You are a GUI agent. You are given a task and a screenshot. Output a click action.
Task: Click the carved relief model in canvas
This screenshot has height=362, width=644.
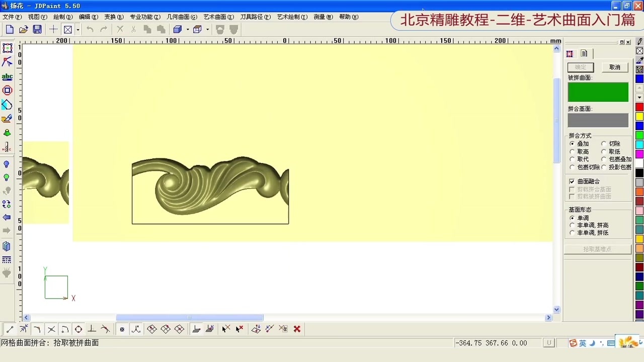210,185
